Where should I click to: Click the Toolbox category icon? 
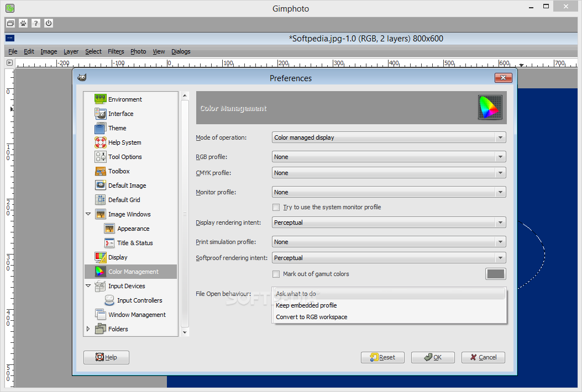click(x=100, y=171)
